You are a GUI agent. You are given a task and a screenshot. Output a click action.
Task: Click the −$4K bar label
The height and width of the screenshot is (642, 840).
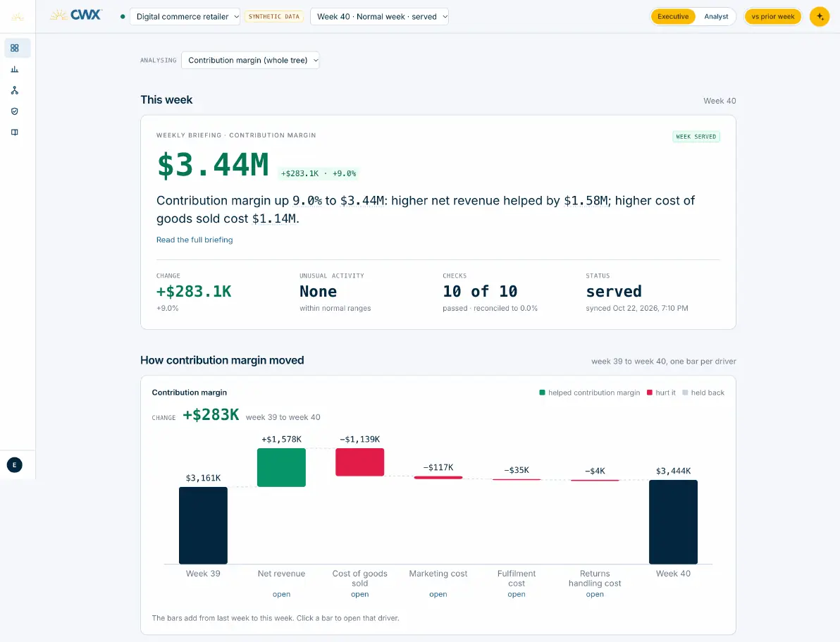(595, 471)
